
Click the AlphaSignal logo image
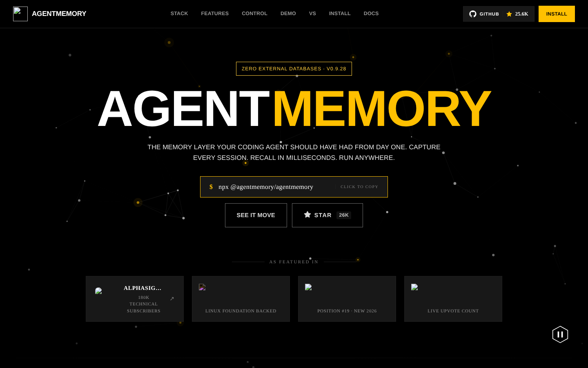(98, 291)
